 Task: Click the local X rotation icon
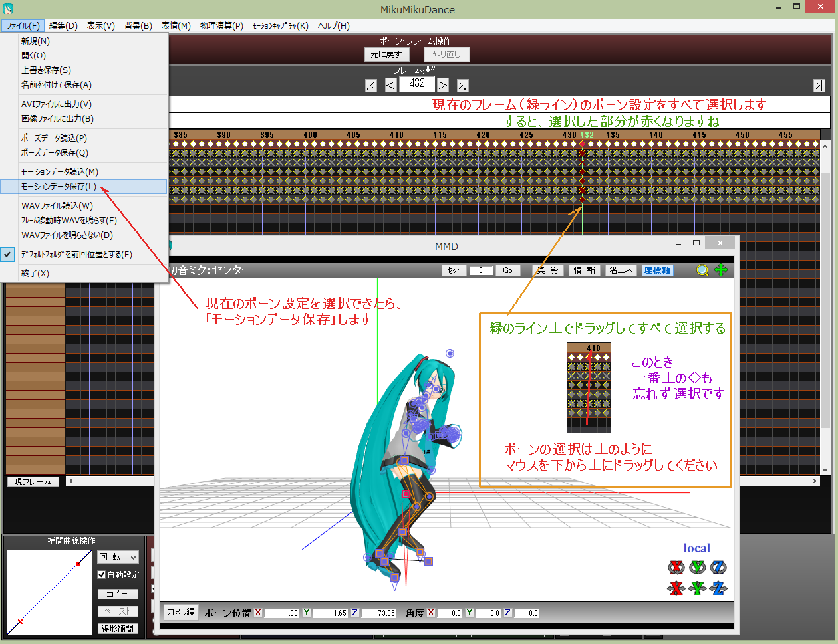676,567
